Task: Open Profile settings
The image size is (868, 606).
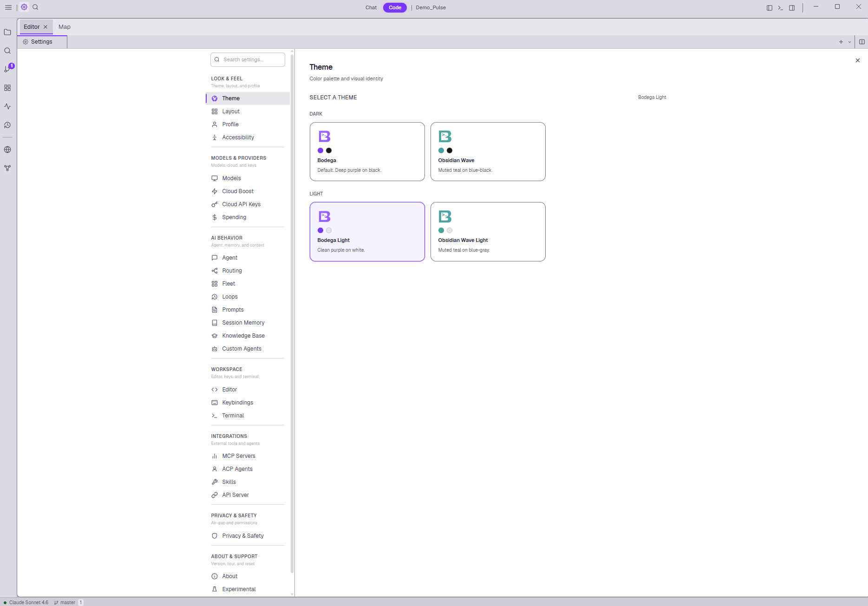Action: pyautogui.click(x=248, y=124)
